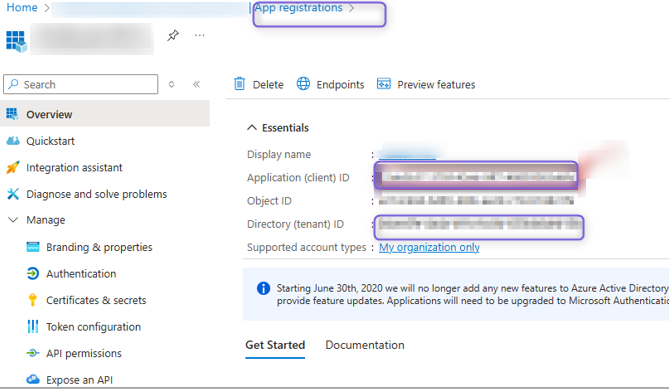This screenshot has width=669, height=389.
Task: Switch to the Get Started tab
Action: click(x=275, y=345)
